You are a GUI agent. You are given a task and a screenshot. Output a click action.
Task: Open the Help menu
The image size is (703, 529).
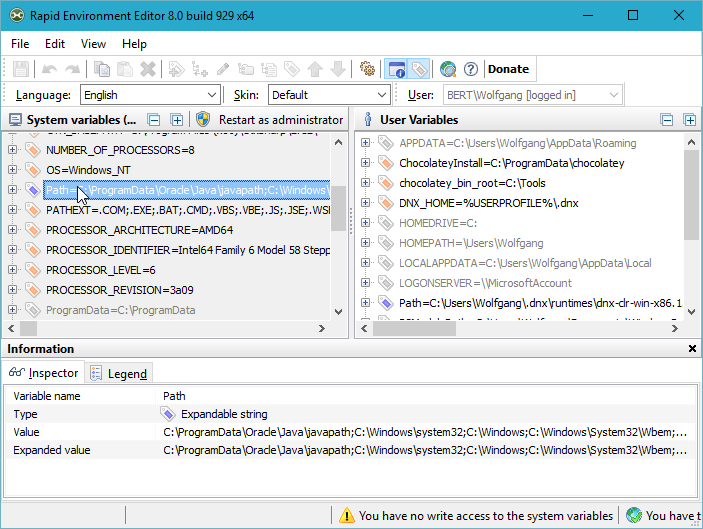(134, 44)
